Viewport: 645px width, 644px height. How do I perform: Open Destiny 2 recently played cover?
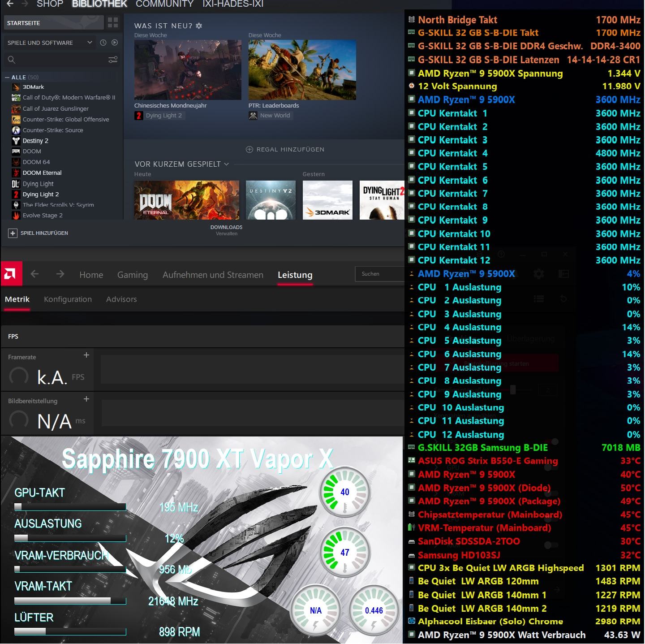tap(271, 200)
